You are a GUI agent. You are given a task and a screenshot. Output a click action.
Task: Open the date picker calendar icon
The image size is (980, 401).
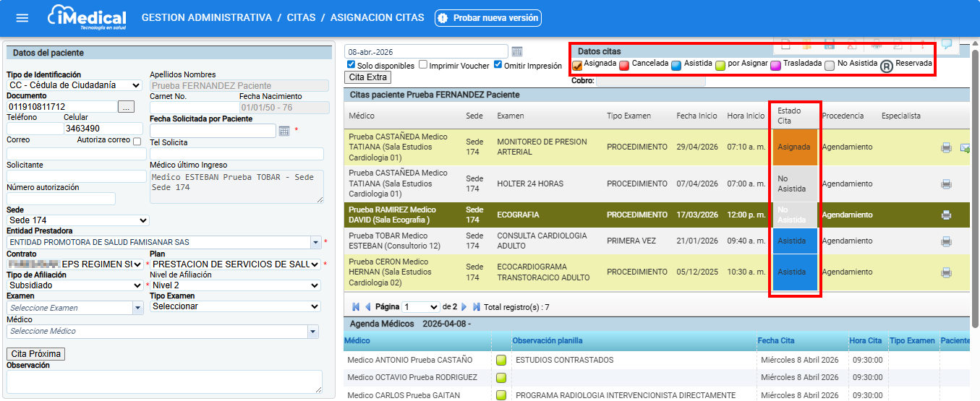[517, 51]
